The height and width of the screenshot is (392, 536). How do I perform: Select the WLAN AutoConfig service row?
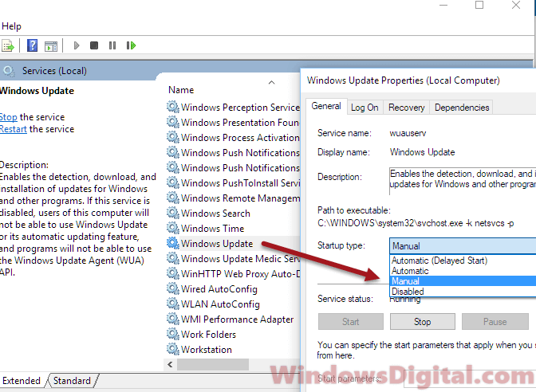[233, 304]
